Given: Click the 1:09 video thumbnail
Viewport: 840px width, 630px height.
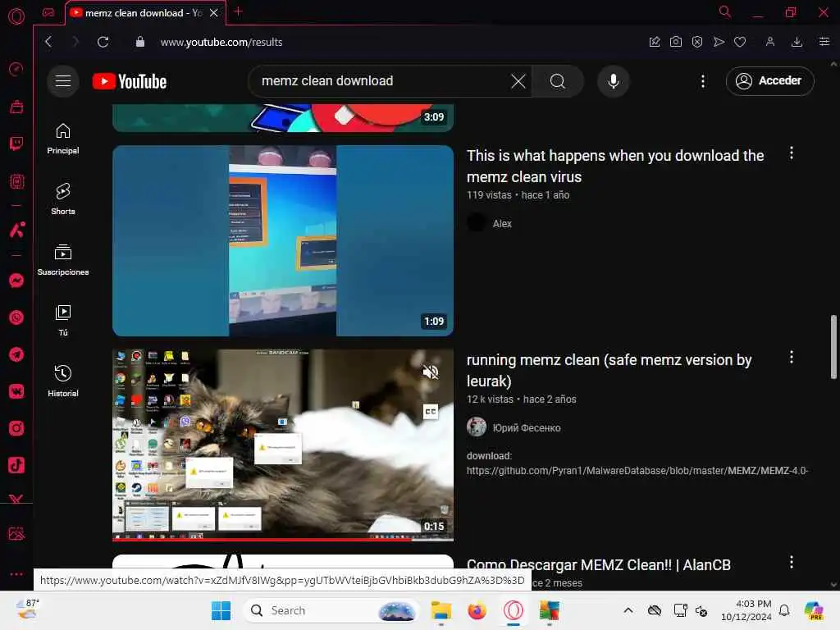Looking at the screenshot, I should point(283,240).
